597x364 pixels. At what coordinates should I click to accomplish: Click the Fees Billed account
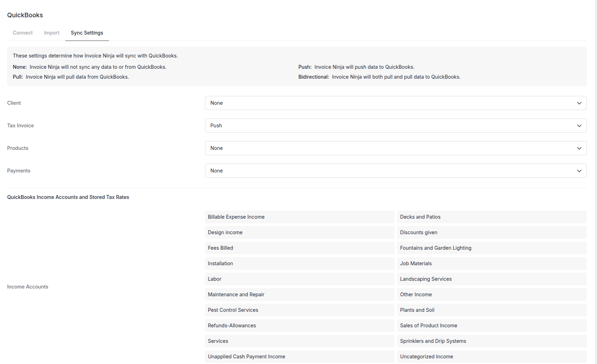point(300,248)
